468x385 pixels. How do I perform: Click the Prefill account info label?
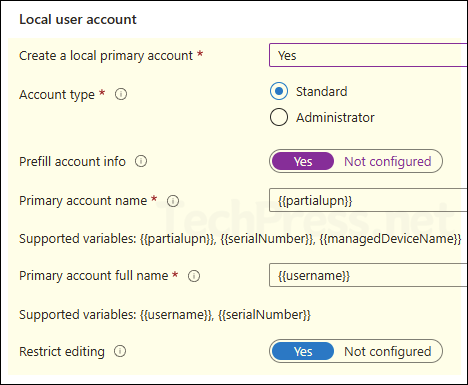[72, 161]
